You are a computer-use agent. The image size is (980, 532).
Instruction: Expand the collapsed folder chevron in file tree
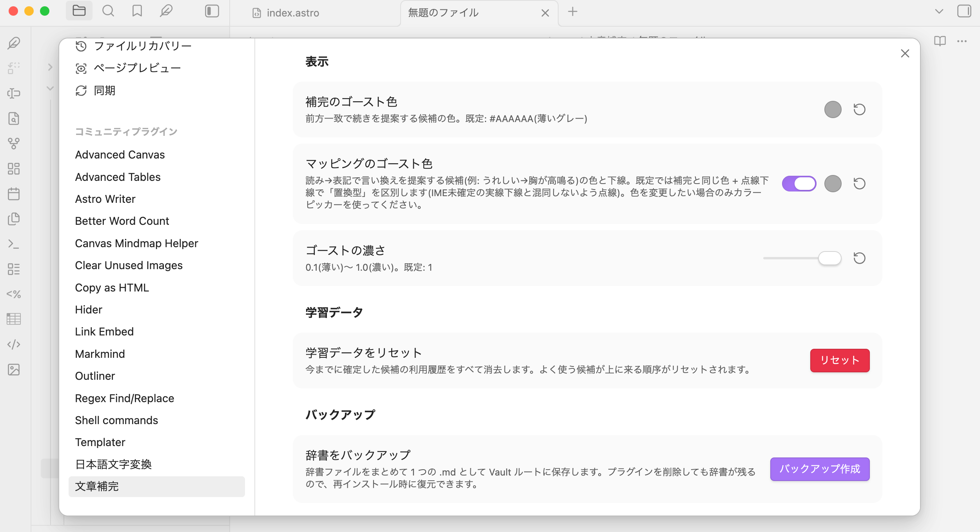[x=50, y=67]
